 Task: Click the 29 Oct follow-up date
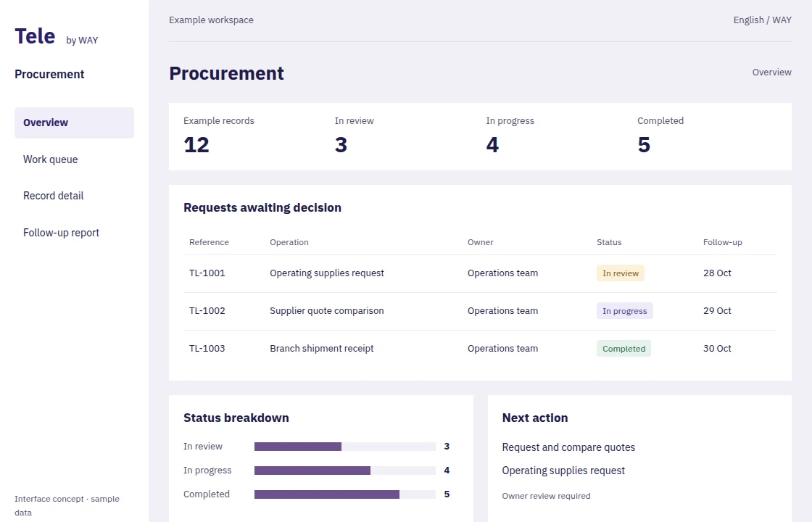[x=717, y=311]
